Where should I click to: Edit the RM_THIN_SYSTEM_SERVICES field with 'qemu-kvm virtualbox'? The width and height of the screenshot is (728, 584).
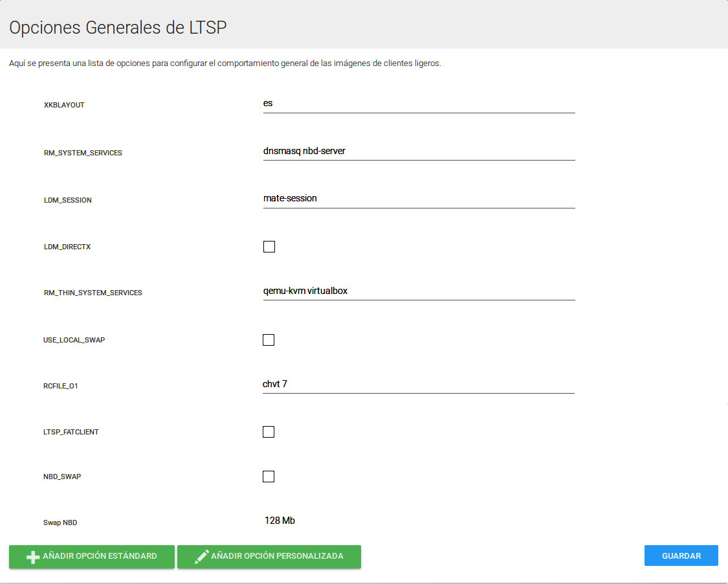[x=419, y=291]
